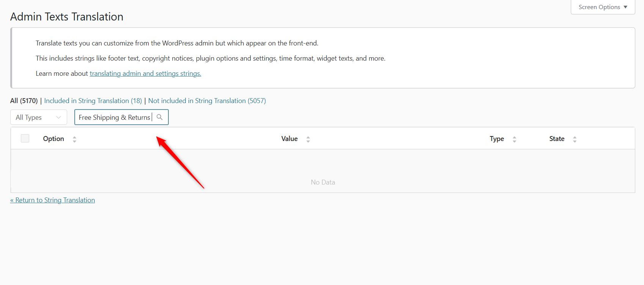This screenshot has width=644, height=285.
Task: Open the All Types filter dropdown
Action: click(x=39, y=117)
